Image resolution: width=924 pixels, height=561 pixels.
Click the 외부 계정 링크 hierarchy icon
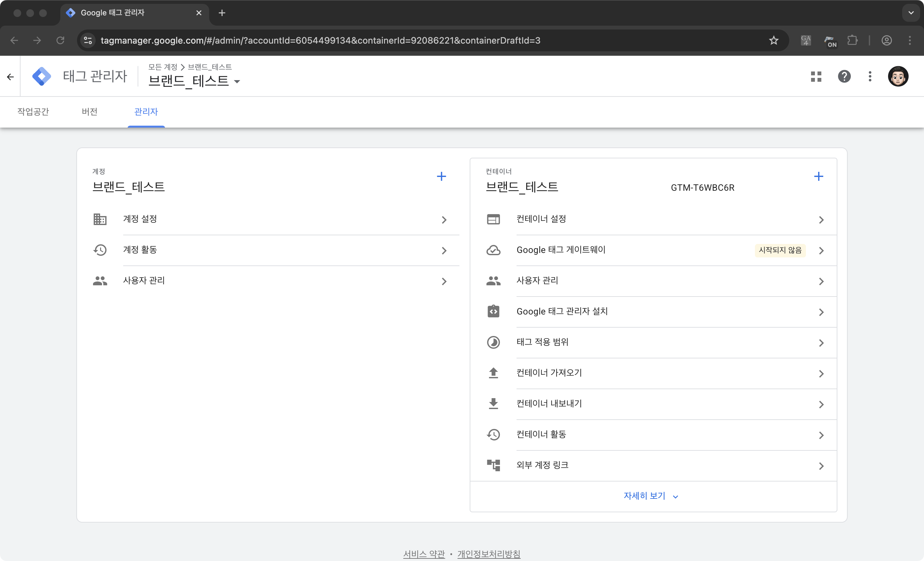pos(493,465)
